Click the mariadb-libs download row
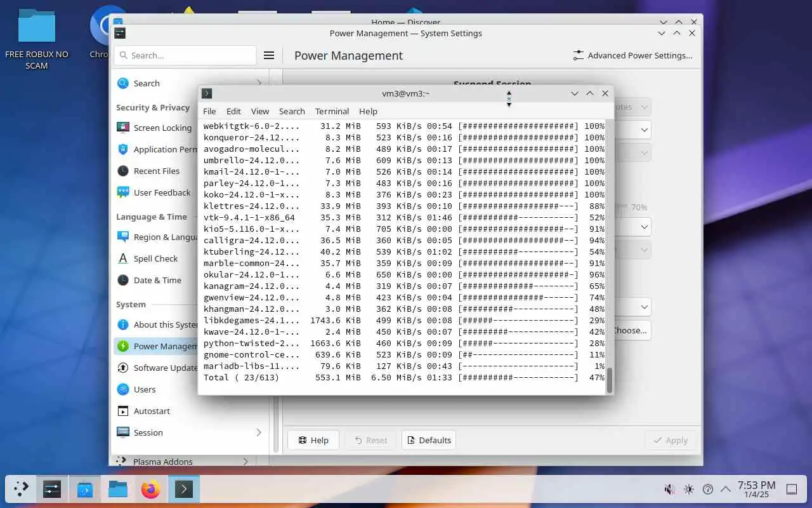This screenshot has height=508, width=812. click(403, 366)
